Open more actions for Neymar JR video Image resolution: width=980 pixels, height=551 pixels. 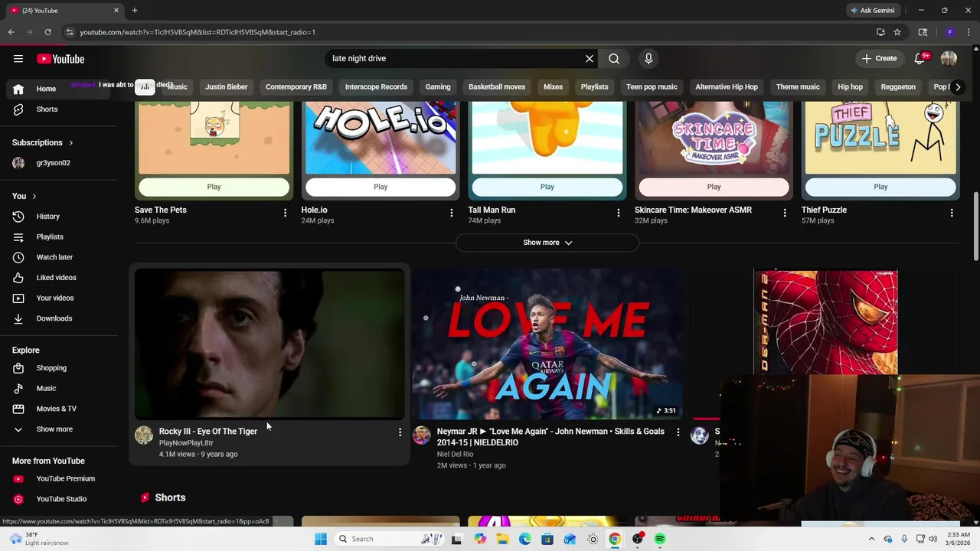(678, 432)
